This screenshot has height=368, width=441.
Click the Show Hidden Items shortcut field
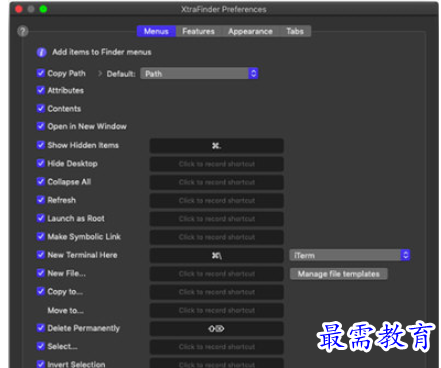pos(217,146)
